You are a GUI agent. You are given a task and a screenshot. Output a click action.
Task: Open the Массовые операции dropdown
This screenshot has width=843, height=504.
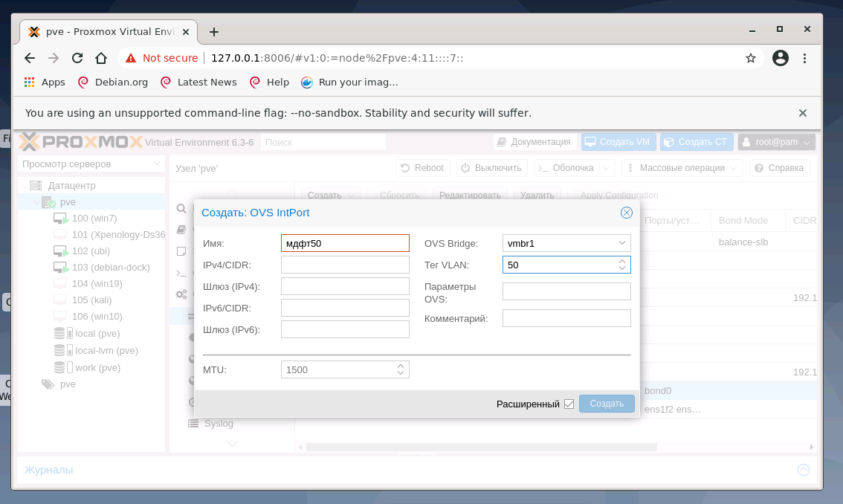click(682, 168)
